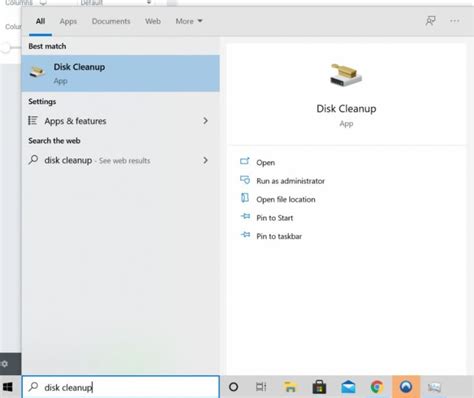474x398 pixels.
Task: Select Disk Cleanup best match result
Action: 120,73
